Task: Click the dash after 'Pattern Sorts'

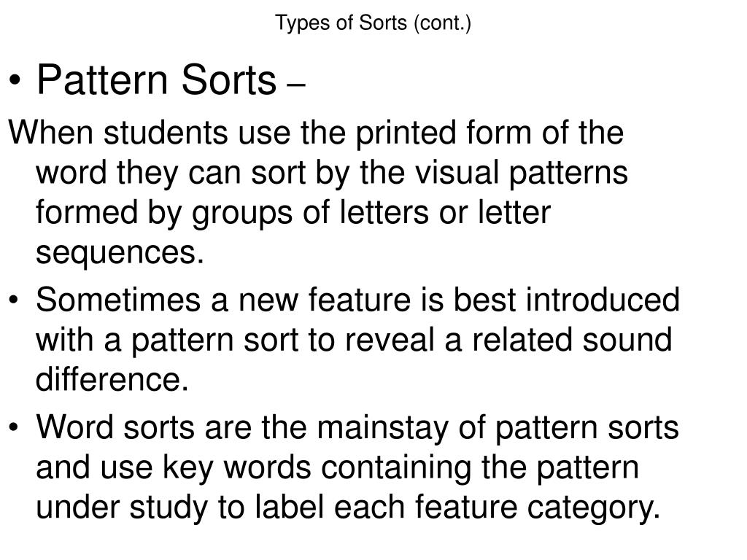Action: [296, 86]
